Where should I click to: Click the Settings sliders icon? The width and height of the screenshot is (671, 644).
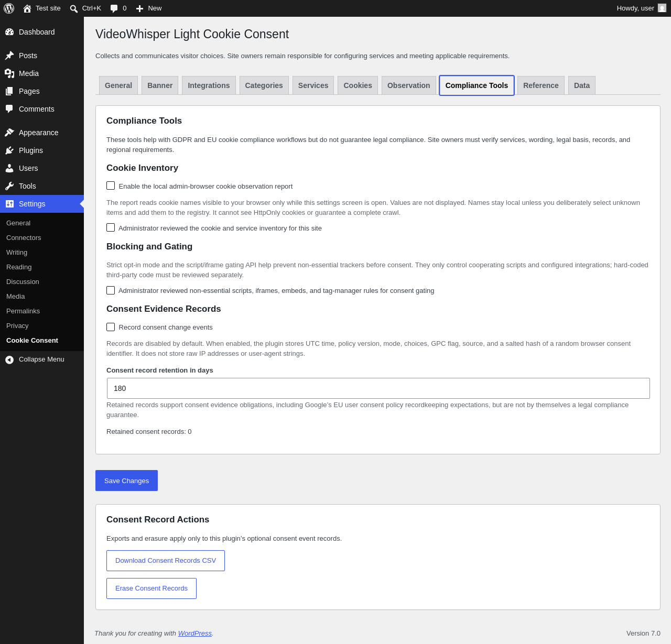(9, 204)
